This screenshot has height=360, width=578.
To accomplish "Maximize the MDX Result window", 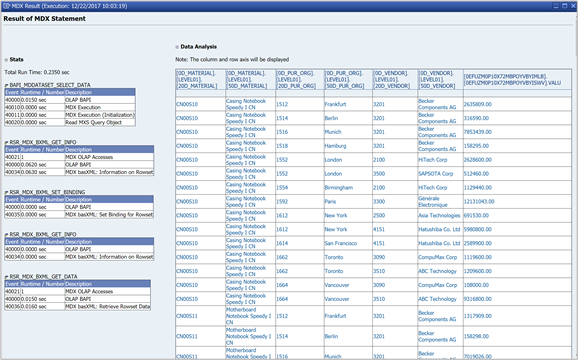I will (x=564, y=6).
